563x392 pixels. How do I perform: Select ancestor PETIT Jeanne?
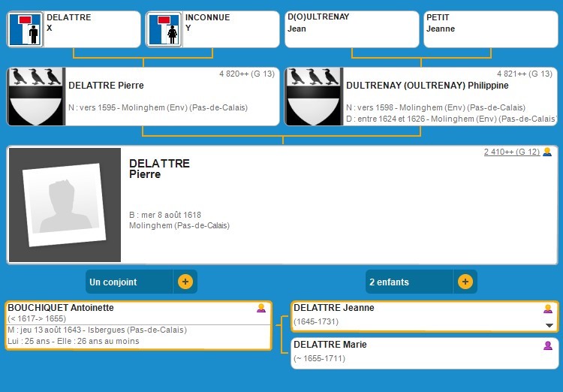pyautogui.click(x=491, y=29)
